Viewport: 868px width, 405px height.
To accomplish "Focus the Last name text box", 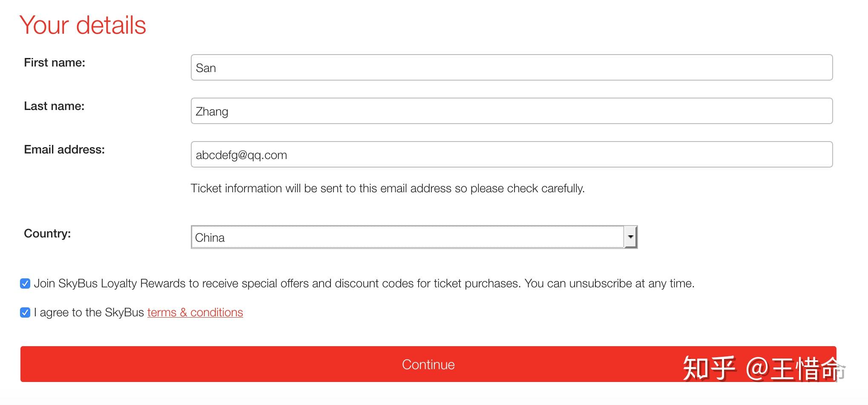I will click(x=511, y=111).
